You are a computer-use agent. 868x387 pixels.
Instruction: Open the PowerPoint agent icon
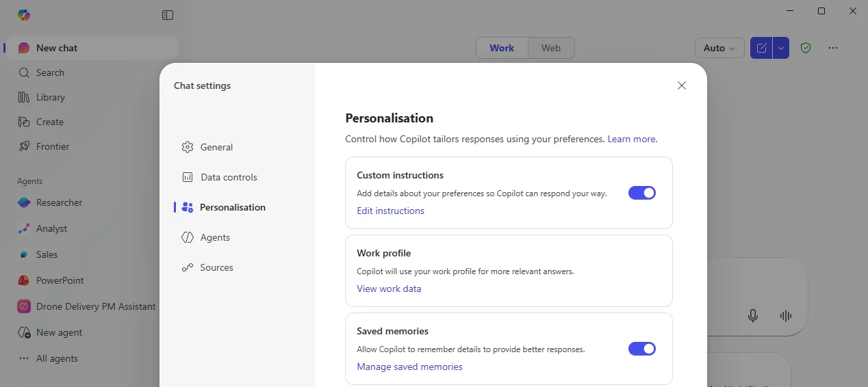point(24,280)
